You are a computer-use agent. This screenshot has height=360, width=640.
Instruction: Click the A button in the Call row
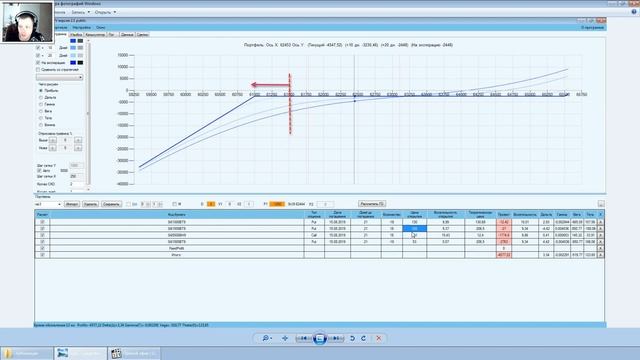pyautogui.click(x=600, y=235)
